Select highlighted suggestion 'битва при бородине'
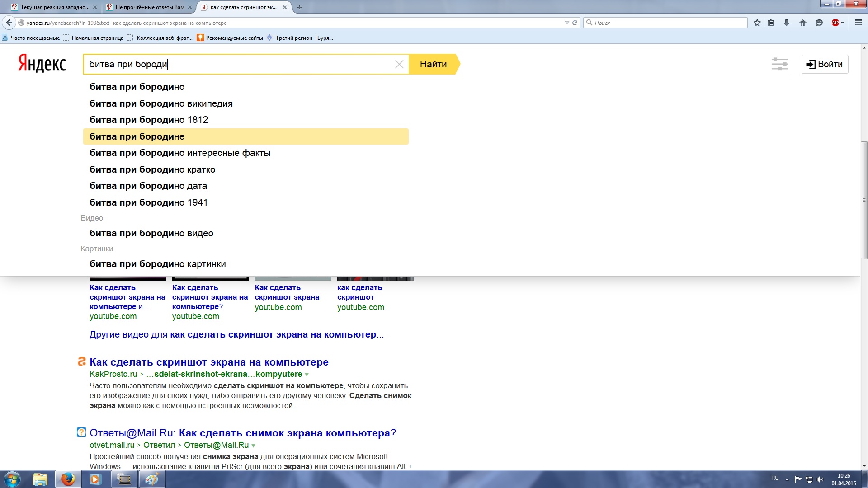This screenshot has width=868, height=488. (x=245, y=136)
